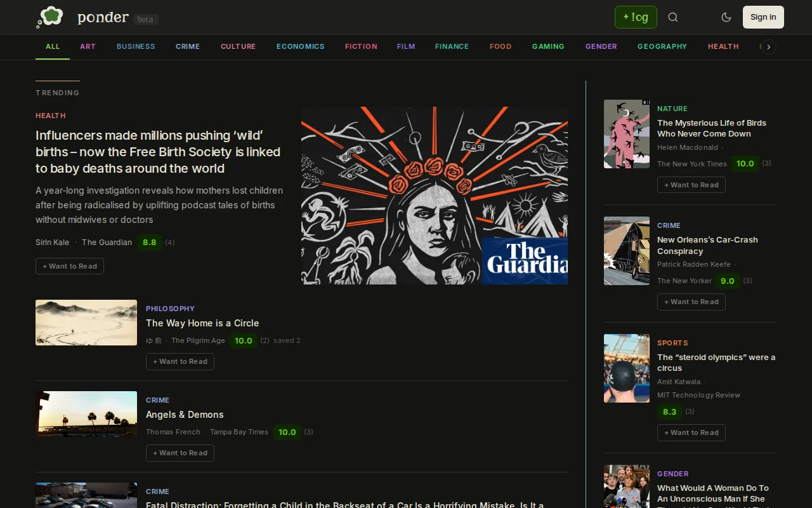
Task: Select the GAMING category tab
Action: pos(548,46)
